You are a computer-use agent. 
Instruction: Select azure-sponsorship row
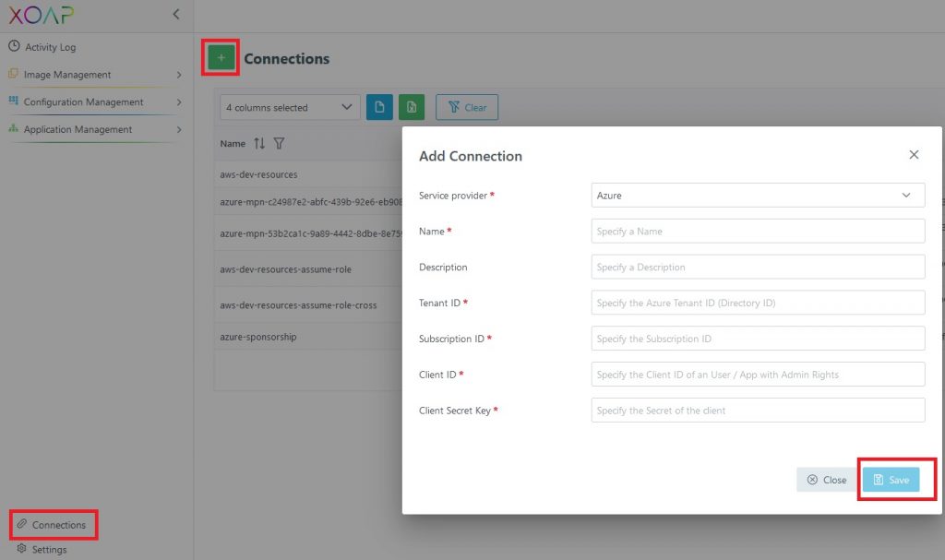pos(308,337)
